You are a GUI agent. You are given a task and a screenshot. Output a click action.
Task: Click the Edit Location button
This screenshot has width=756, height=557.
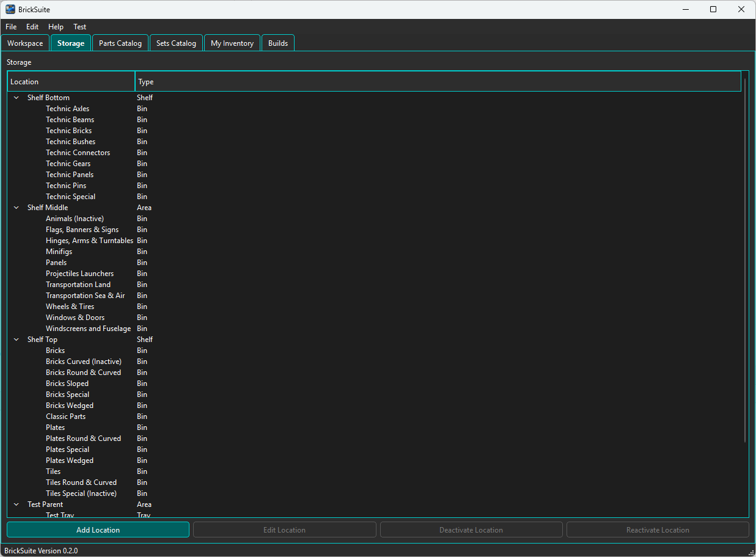pyautogui.click(x=285, y=530)
